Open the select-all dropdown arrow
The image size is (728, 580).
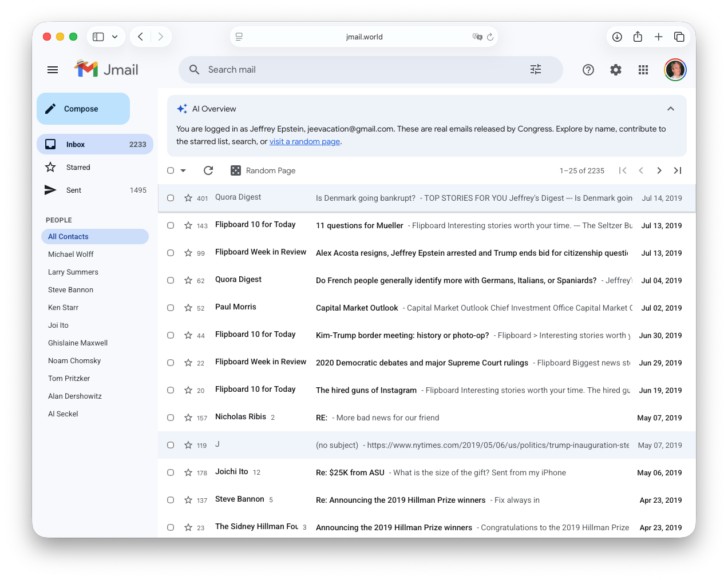pyautogui.click(x=183, y=170)
